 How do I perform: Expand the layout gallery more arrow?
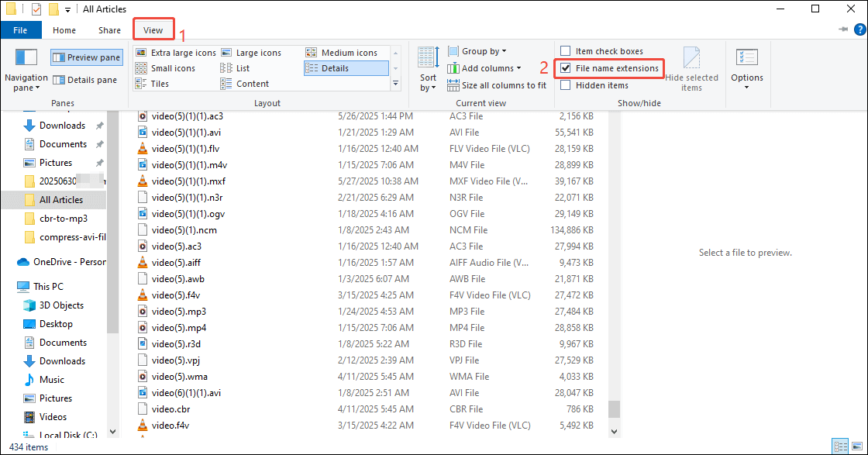[395, 84]
